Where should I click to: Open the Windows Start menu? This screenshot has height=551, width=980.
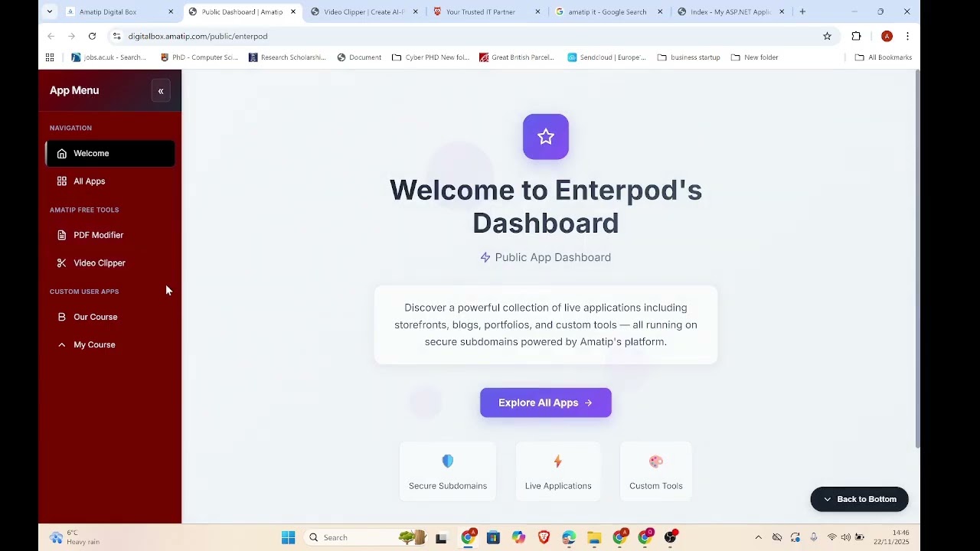288,537
